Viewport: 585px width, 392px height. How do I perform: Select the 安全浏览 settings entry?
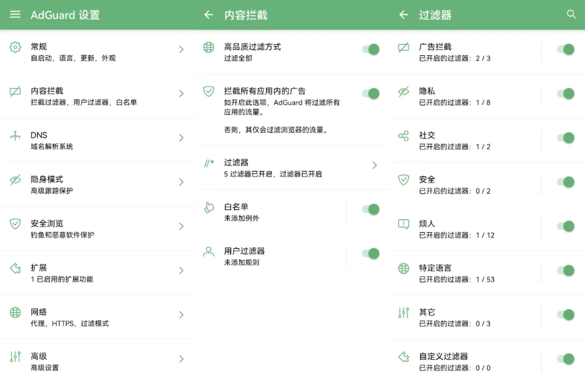click(97, 228)
